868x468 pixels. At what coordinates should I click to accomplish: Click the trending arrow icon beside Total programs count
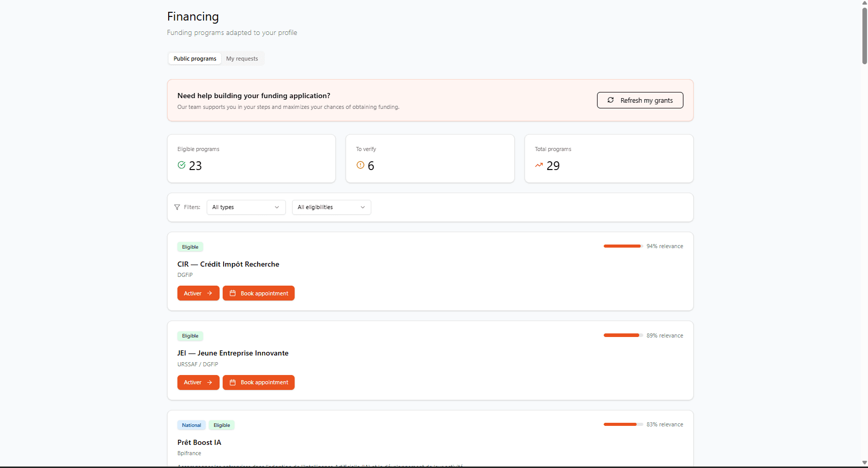(x=539, y=165)
